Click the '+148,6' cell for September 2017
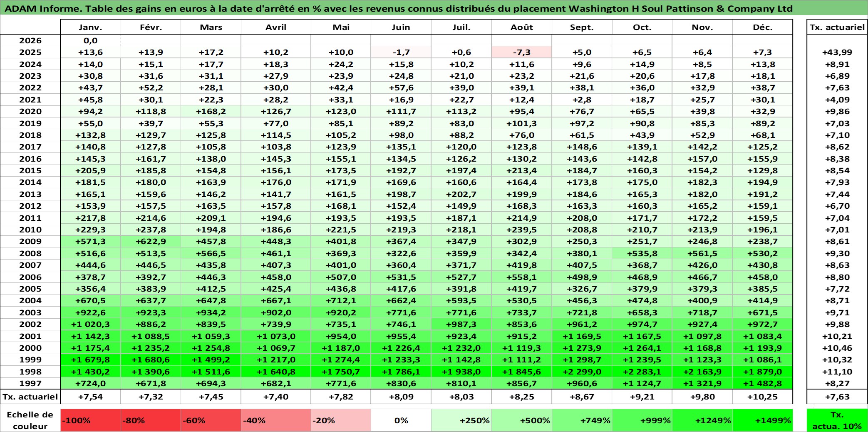This screenshot has width=868, height=432. (x=582, y=147)
